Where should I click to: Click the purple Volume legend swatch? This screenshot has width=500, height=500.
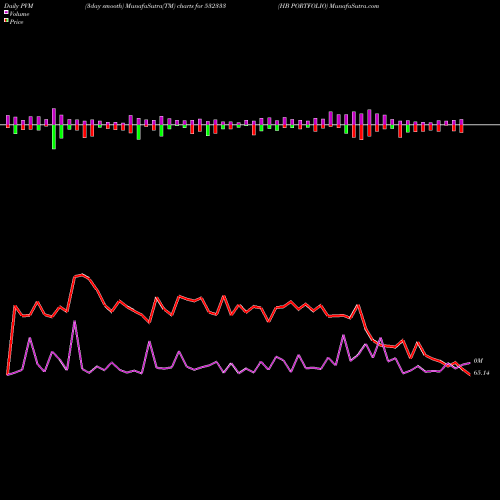6,13
